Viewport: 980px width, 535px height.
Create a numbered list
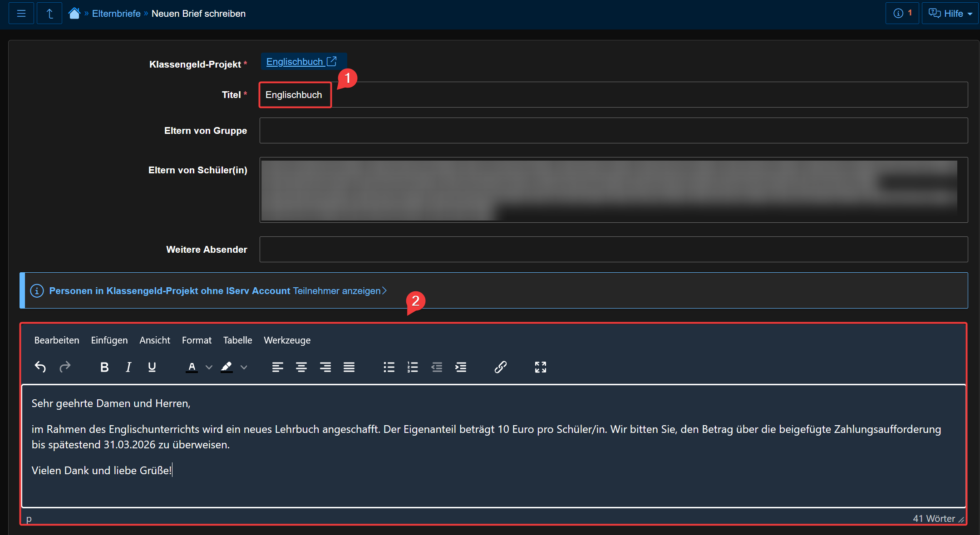(413, 367)
